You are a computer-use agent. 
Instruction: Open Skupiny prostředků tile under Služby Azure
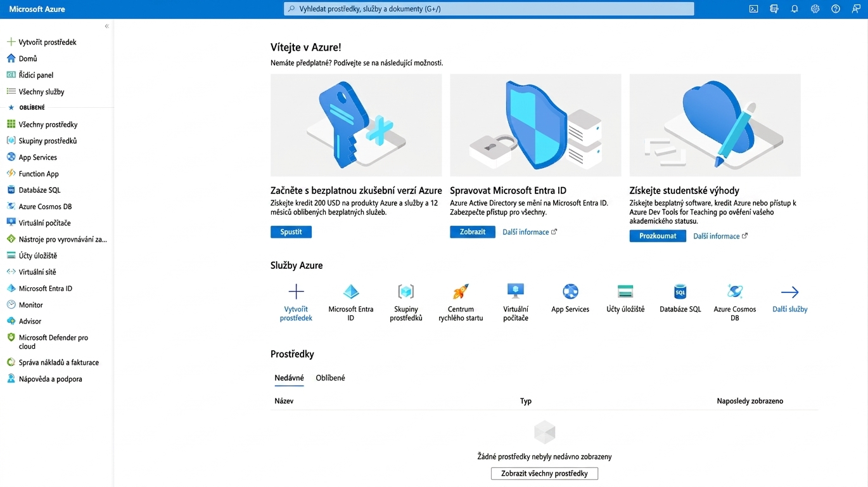tap(406, 302)
